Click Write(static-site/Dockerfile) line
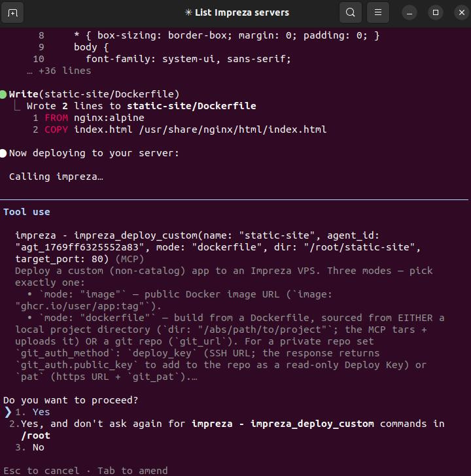This screenshot has width=471, height=476. 94,94
